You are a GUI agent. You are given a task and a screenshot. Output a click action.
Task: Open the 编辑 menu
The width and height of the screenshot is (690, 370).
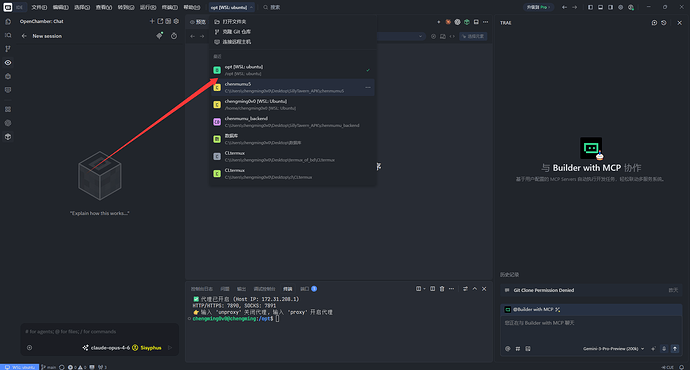pyautogui.click(x=61, y=7)
